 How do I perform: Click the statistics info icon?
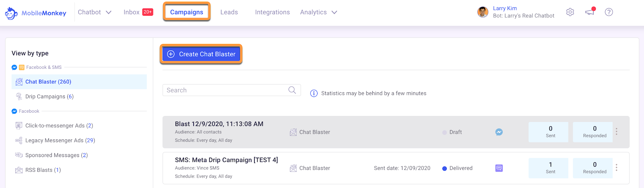point(314,93)
